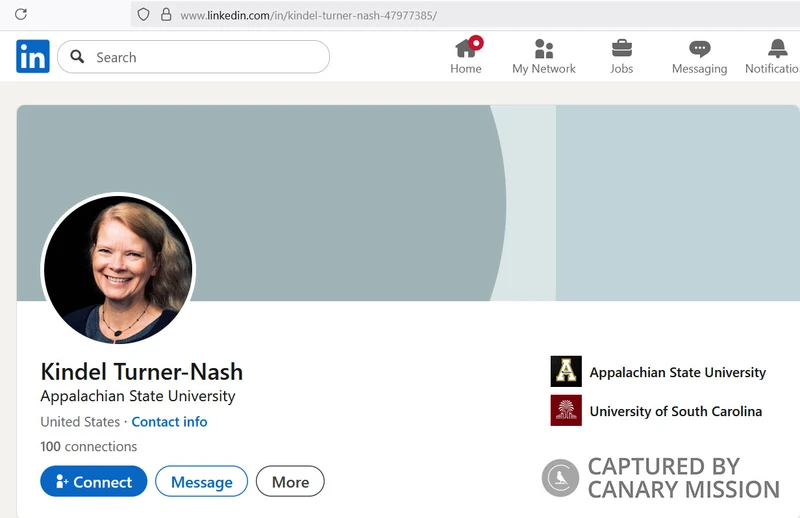Click the Appalachian State University text link
Image resolution: width=800 pixels, height=518 pixels.
[678, 372]
